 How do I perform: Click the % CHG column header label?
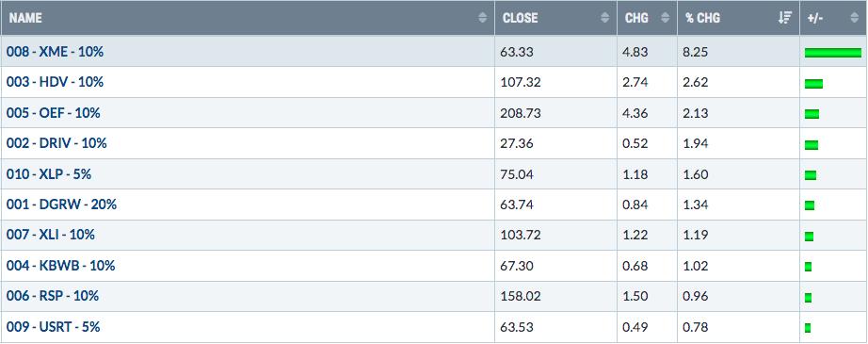tap(702, 18)
